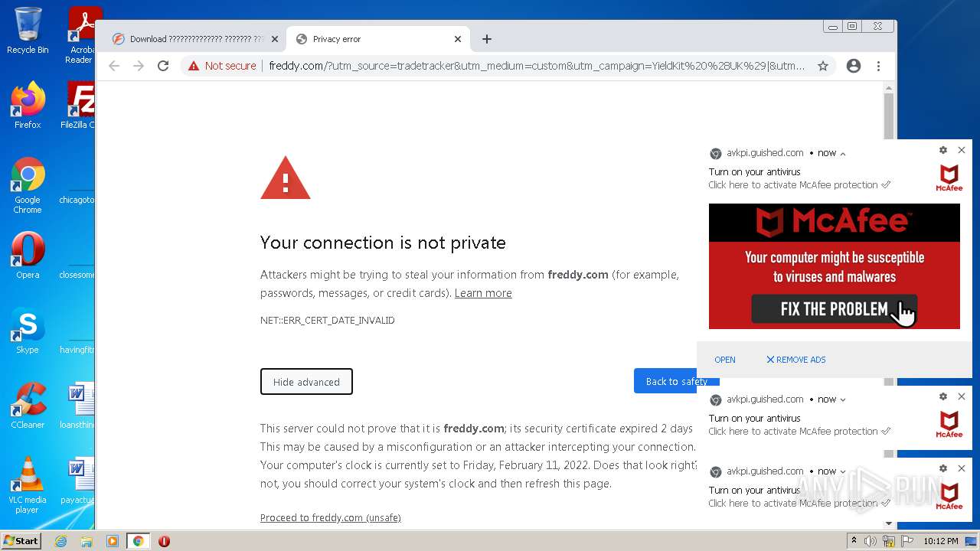The height and width of the screenshot is (551, 980).
Task: Open settings gear of third notification
Action: [x=943, y=468]
